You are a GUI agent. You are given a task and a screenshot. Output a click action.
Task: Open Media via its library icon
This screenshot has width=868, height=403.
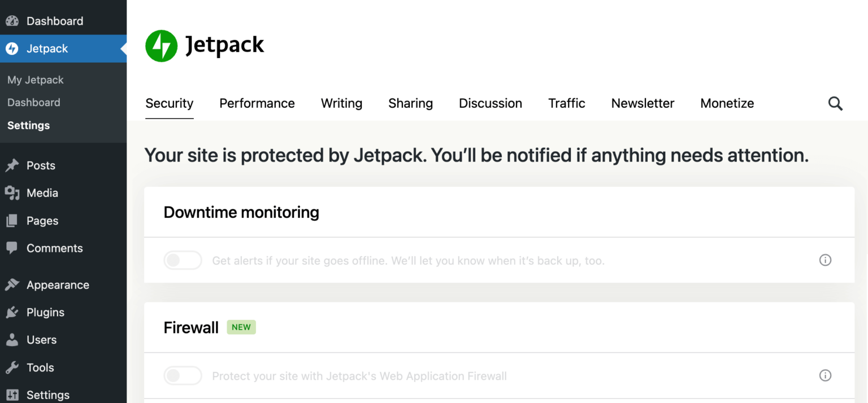(12, 192)
